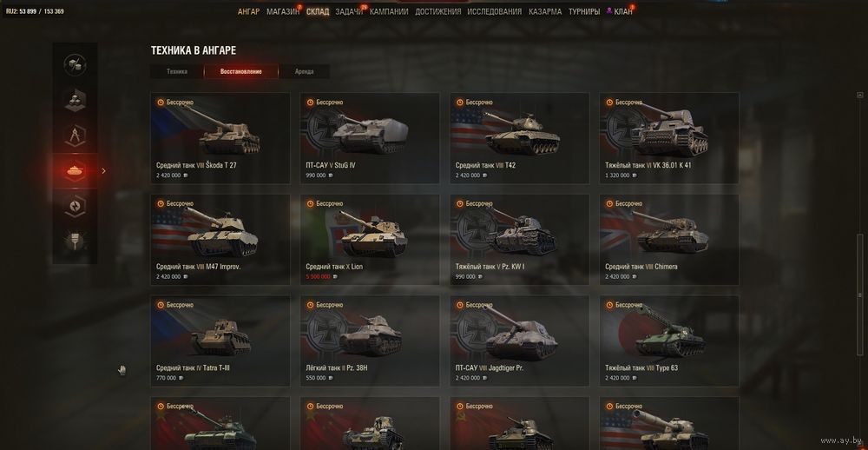This screenshot has width=868, height=450.
Task: Switch to the Техника tab
Action: (x=176, y=71)
